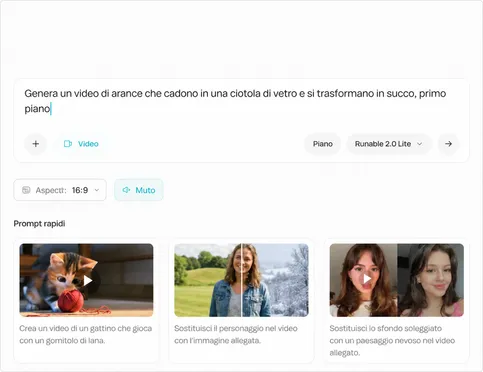Viewport: 483px width, 372px height.
Task: Open the Aspetti 16:9 aspect ratio dropdown
Action: pyautogui.click(x=60, y=190)
